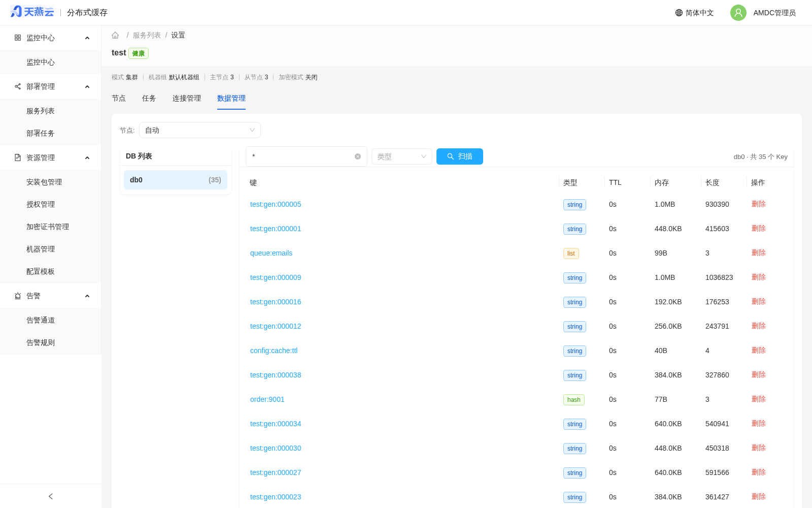Delete the test:gen:000023 key
The height and width of the screenshot is (508, 812).
pyautogui.click(x=759, y=497)
